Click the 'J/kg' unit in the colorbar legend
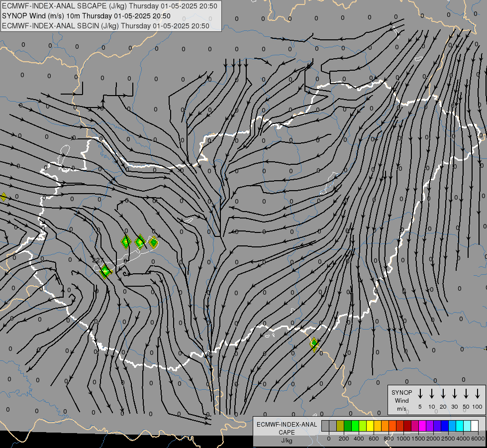Screen dimensions: 487x448 click(x=287, y=441)
